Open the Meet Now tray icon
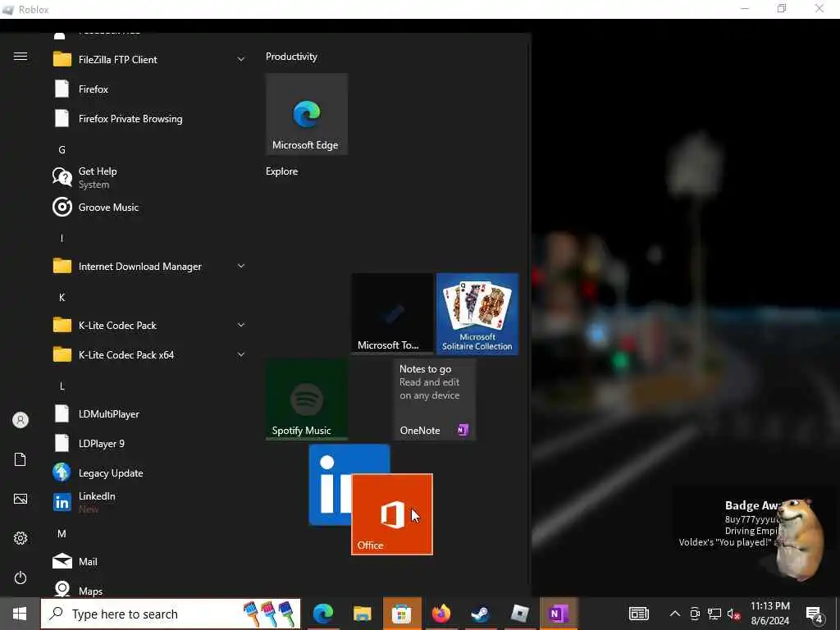 pos(695,614)
